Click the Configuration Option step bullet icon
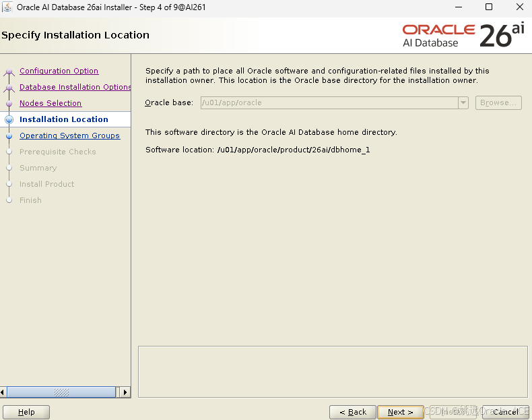Viewport: 532px width, 420px height. (9, 71)
